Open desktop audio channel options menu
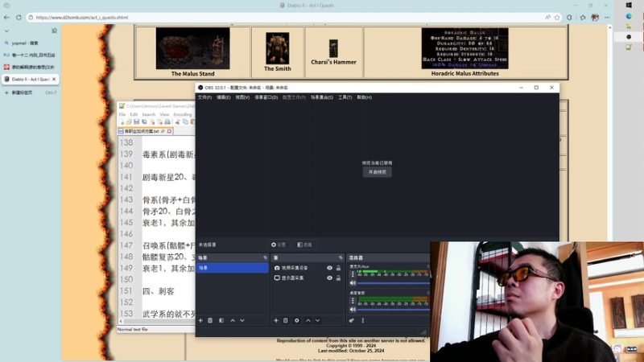This screenshot has width=644, height=362. [x=353, y=300]
